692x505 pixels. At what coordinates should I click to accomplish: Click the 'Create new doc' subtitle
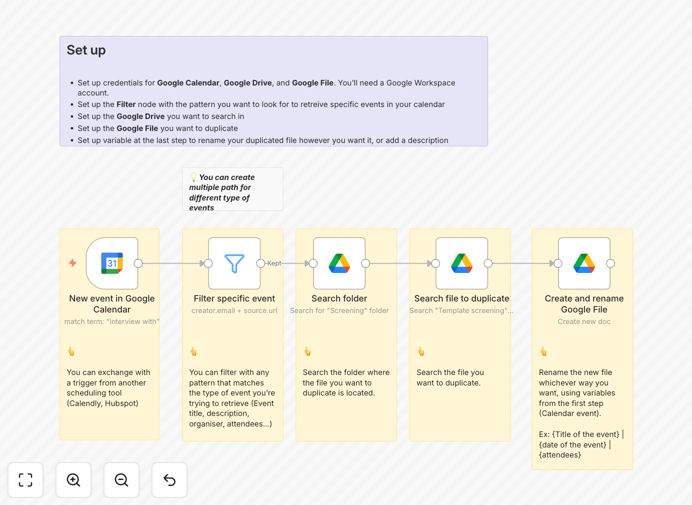[x=584, y=321]
